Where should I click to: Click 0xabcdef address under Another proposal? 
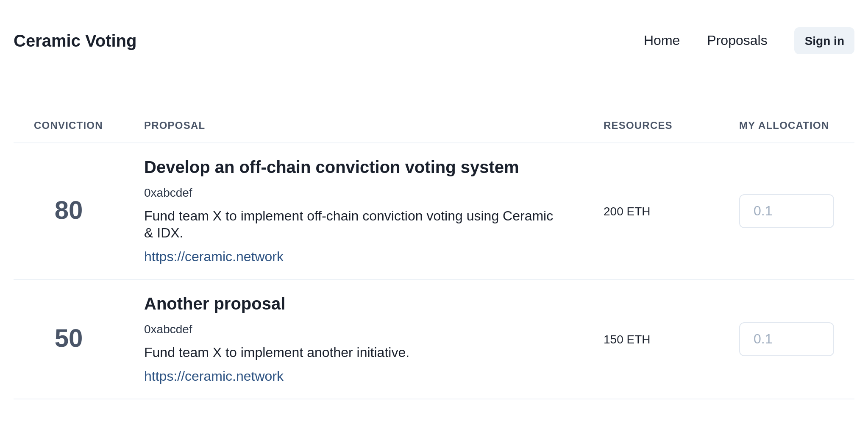(168, 329)
